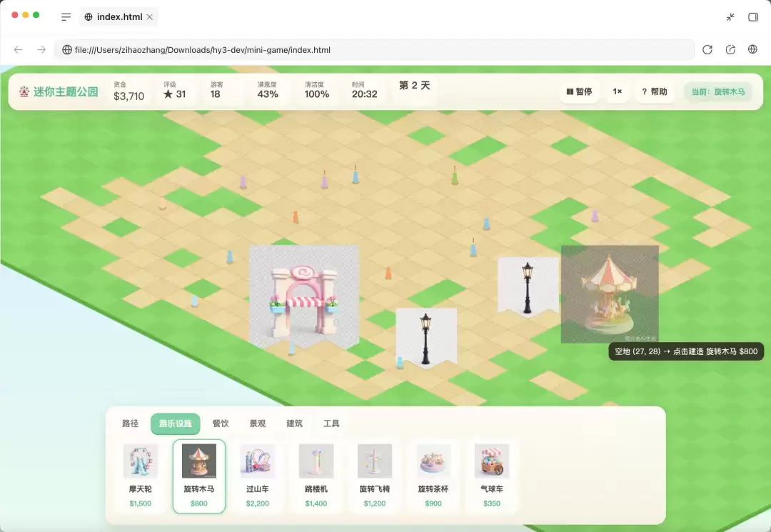
Task: Open the share icon in browser toolbar
Action: [x=730, y=50]
